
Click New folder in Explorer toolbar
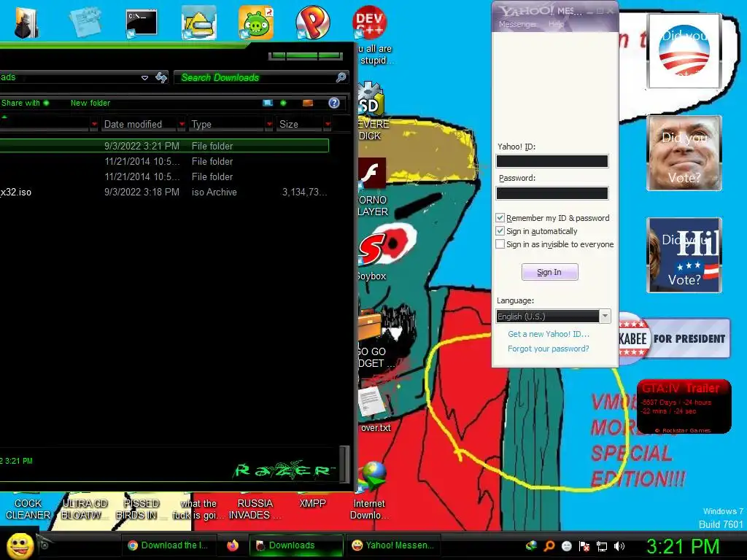coord(90,103)
